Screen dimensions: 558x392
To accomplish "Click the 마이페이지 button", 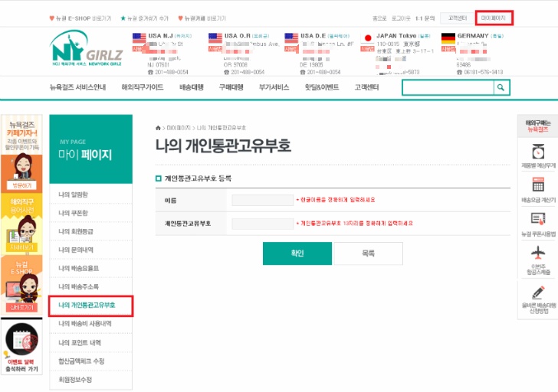I will tap(494, 18).
